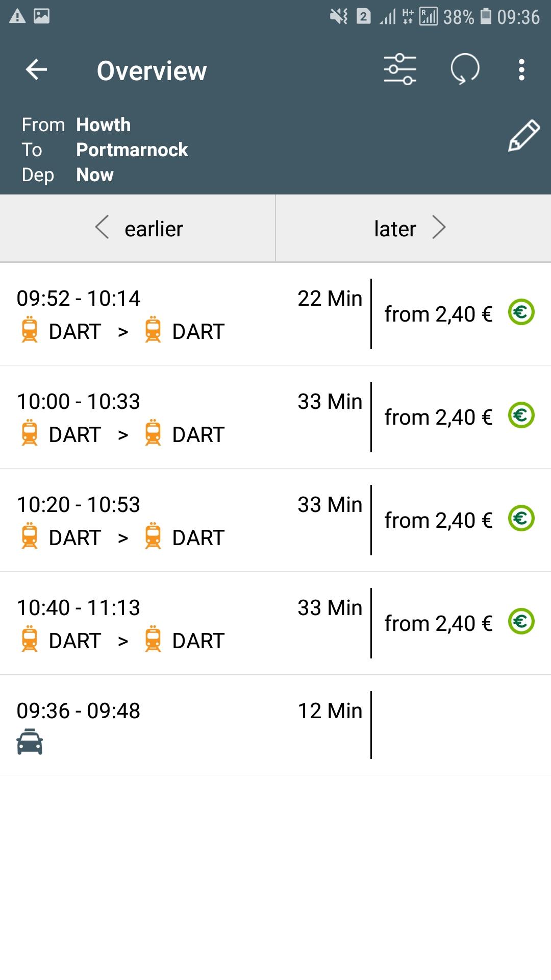The height and width of the screenshot is (980, 551).
Task: Tap the euro fare icon for 10:40 trip
Action: pos(521,622)
